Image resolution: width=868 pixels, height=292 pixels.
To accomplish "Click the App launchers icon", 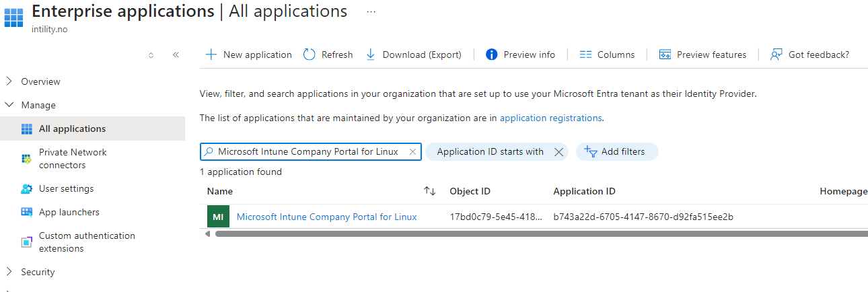I will tap(27, 213).
